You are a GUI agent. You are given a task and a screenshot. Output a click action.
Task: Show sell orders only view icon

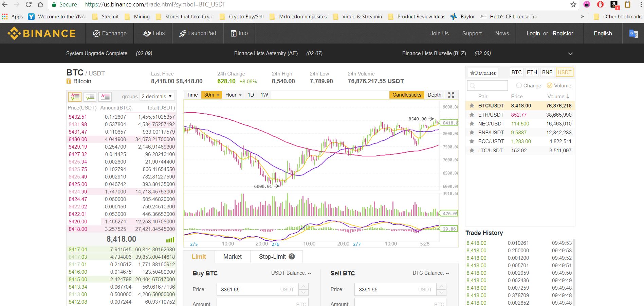(x=105, y=97)
